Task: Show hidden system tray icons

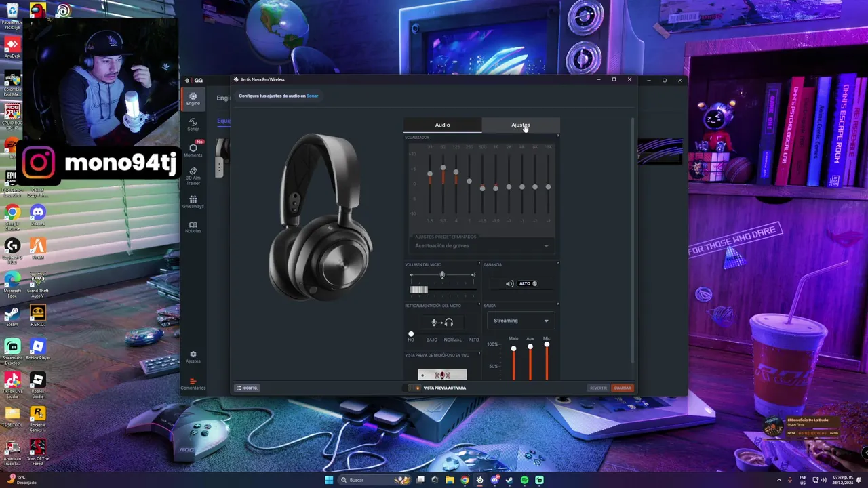Action: coord(778,480)
